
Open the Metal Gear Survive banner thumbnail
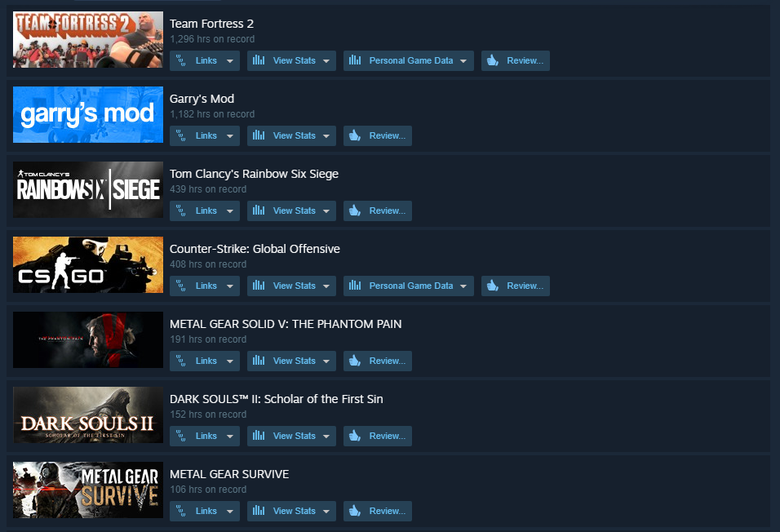[88, 490]
